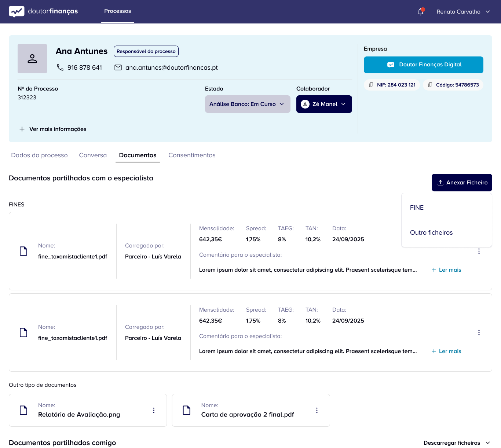This screenshot has height=448, width=501.
Task: Open options menu for Relatório de Avaliação.png
Action: pos(154,410)
